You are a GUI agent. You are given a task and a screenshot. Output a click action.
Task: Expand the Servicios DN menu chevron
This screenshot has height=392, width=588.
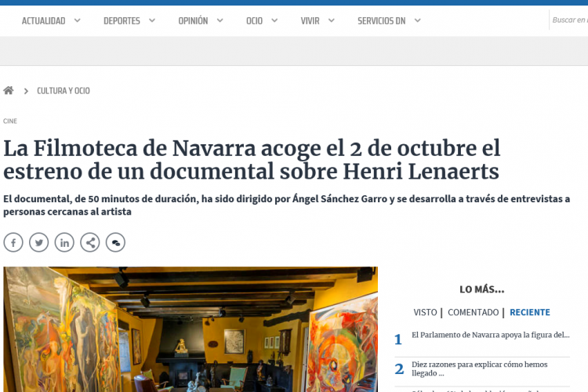(x=417, y=20)
